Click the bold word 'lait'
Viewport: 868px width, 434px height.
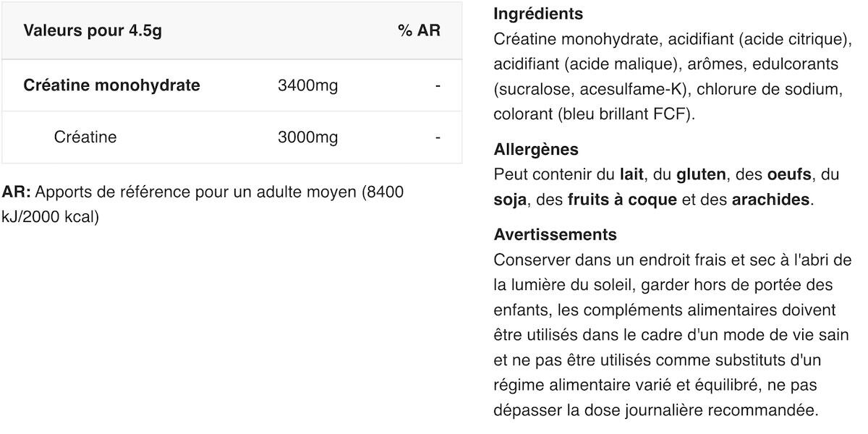point(631,174)
